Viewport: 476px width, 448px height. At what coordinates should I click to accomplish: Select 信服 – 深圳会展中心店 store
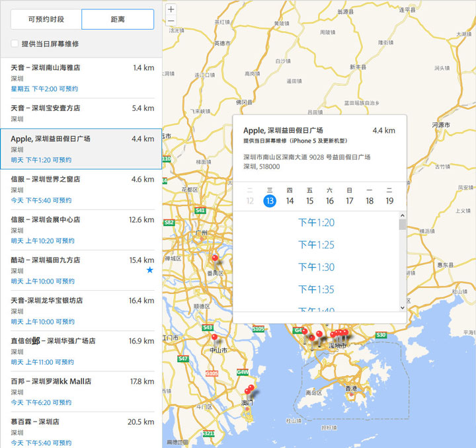click(82, 229)
